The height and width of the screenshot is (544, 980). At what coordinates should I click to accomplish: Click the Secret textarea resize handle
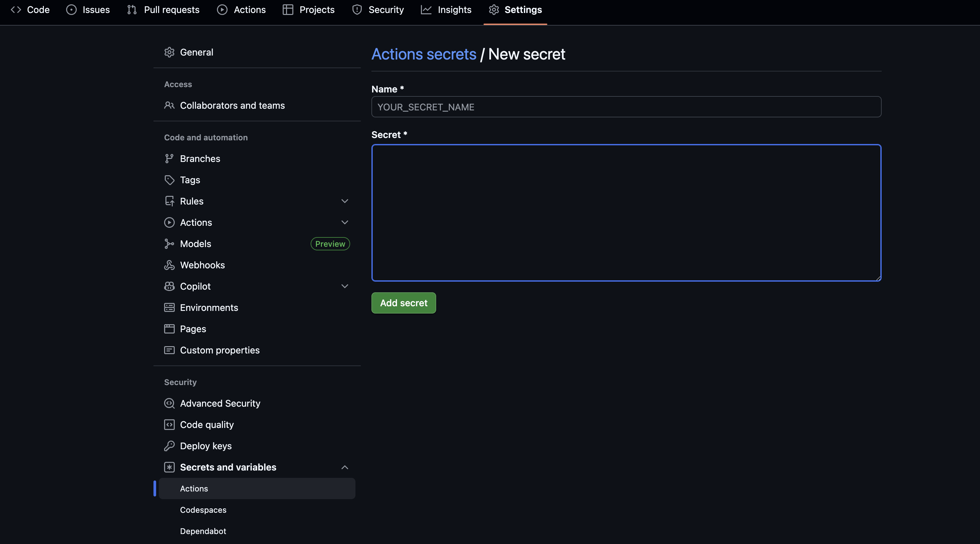point(878,278)
